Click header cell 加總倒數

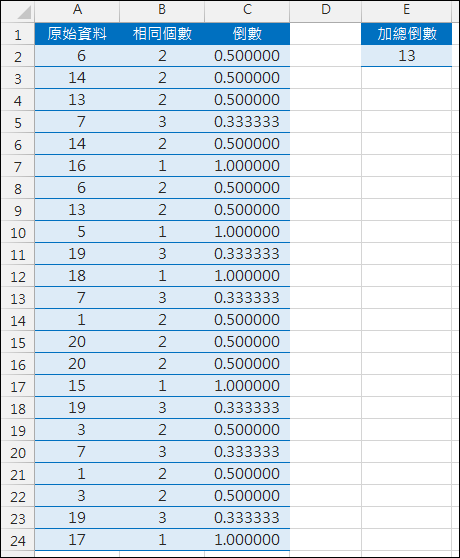(406, 34)
